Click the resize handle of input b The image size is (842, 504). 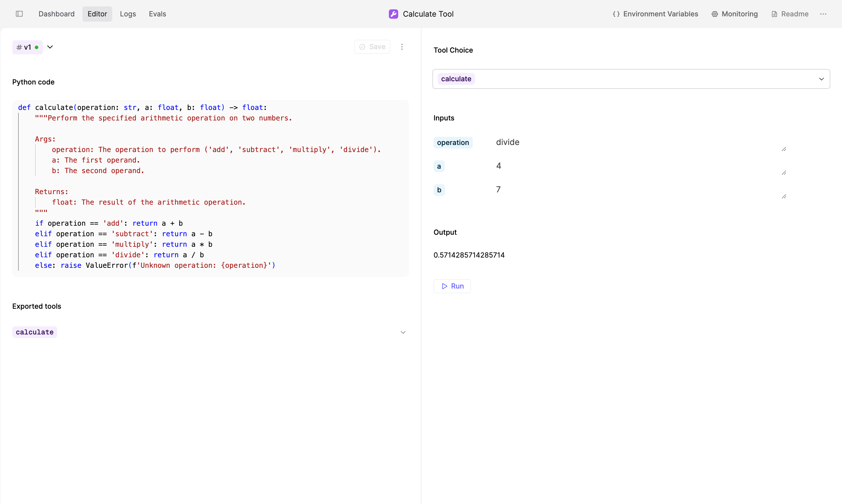[x=784, y=196]
